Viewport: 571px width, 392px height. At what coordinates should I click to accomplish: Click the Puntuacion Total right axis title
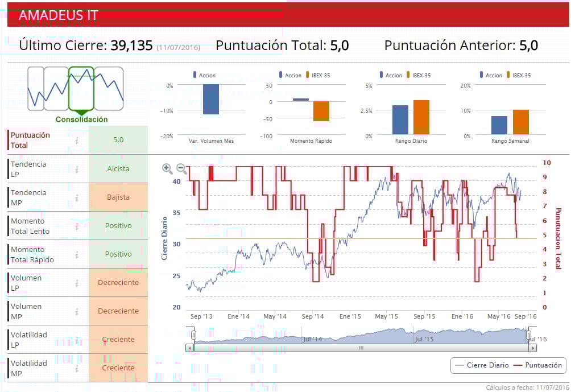558,238
